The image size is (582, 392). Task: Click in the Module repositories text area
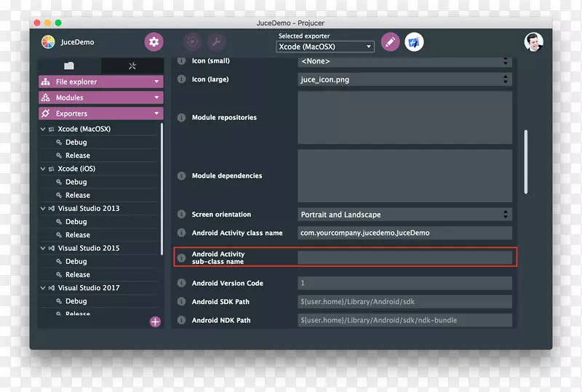pyautogui.click(x=404, y=118)
